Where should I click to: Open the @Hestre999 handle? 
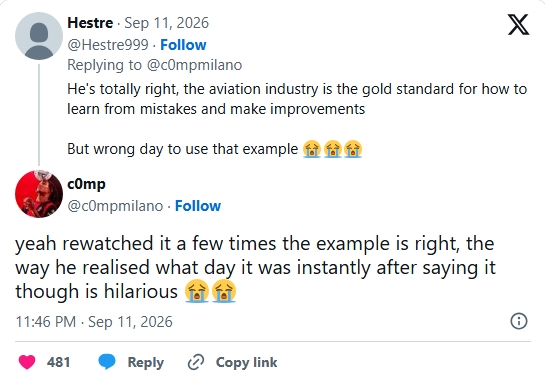[x=108, y=45]
